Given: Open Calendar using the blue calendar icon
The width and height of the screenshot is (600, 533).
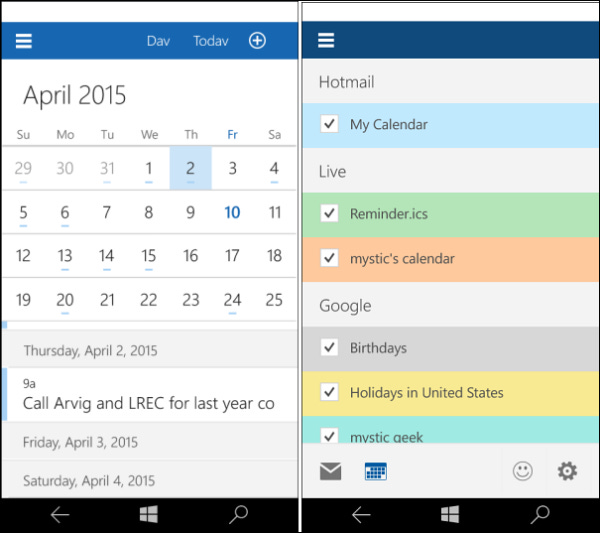Looking at the screenshot, I should point(376,471).
